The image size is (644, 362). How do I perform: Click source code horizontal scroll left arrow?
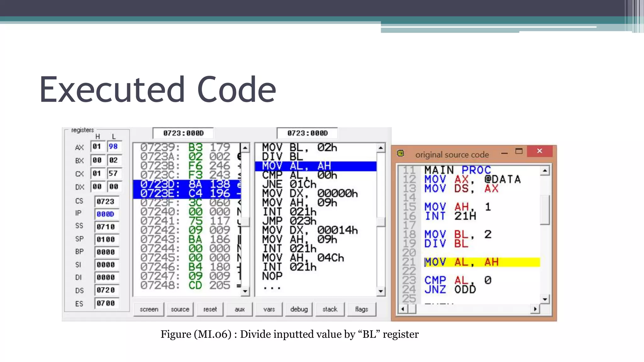[402, 309]
